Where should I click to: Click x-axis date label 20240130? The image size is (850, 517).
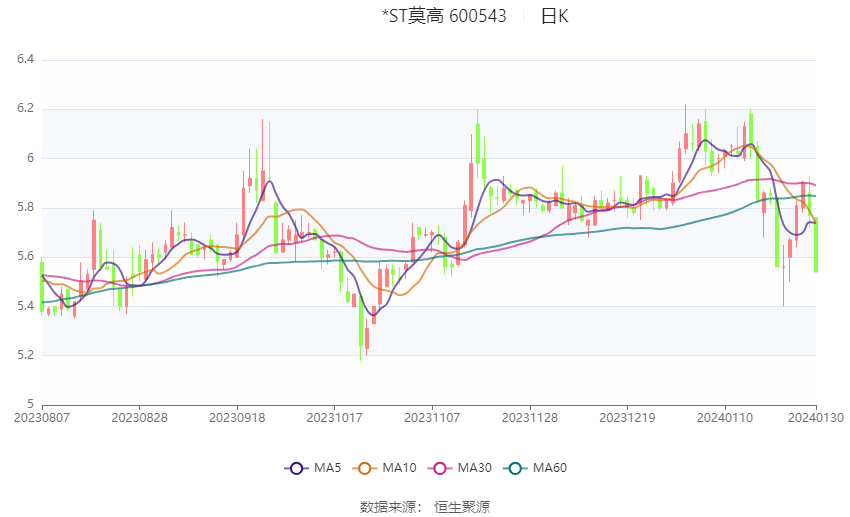click(816, 418)
